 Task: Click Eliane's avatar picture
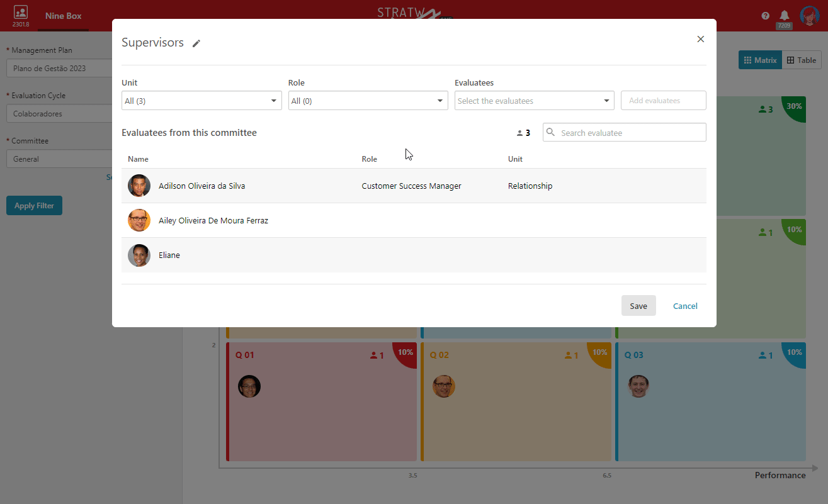139,255
